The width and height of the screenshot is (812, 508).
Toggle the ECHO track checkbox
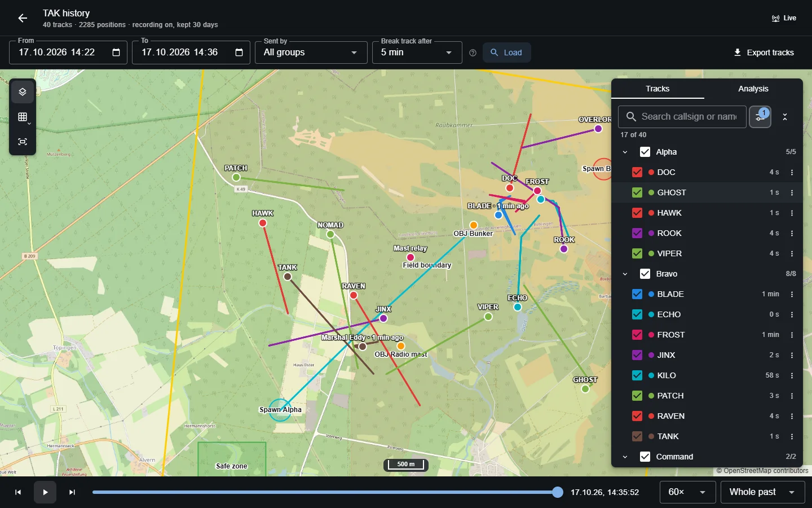(637, 314)
